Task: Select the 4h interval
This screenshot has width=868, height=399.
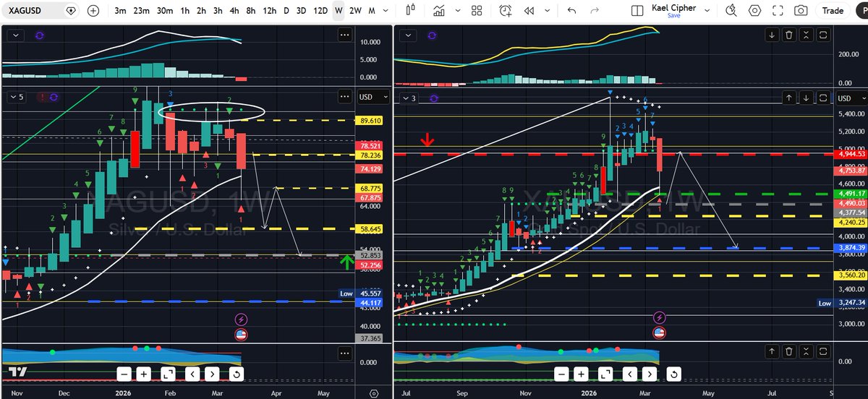Action: [x=234, y=11]
